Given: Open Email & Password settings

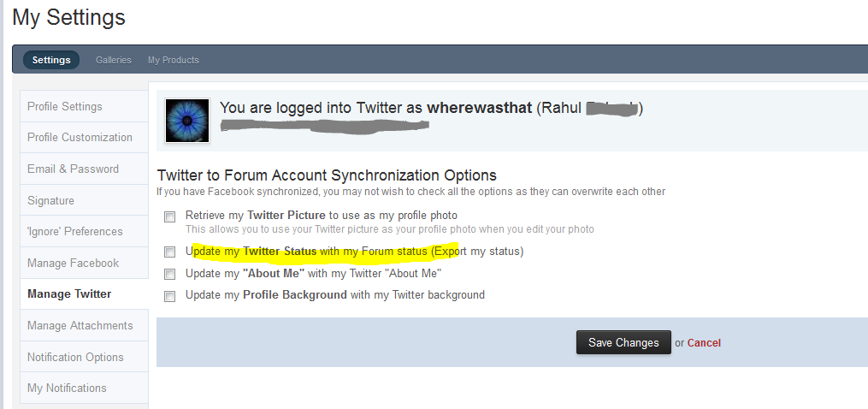Looking at the screenshot, I should pos(84,169).
